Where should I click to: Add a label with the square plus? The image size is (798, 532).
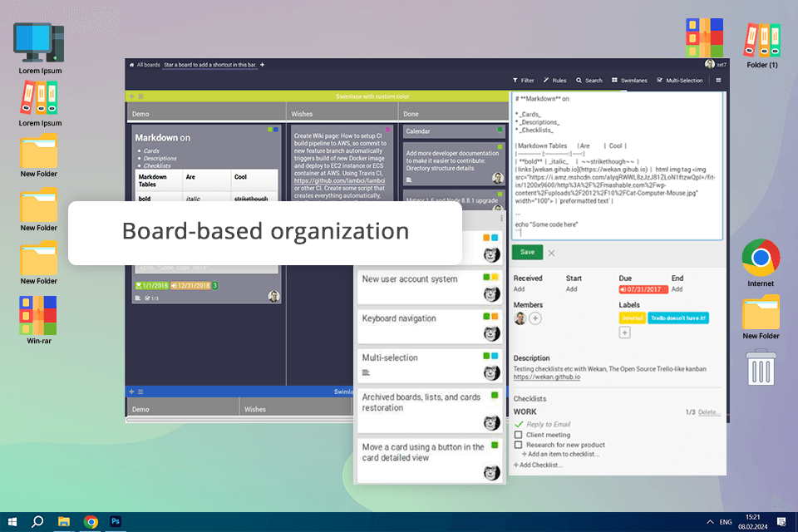click(x=624, y=333)
